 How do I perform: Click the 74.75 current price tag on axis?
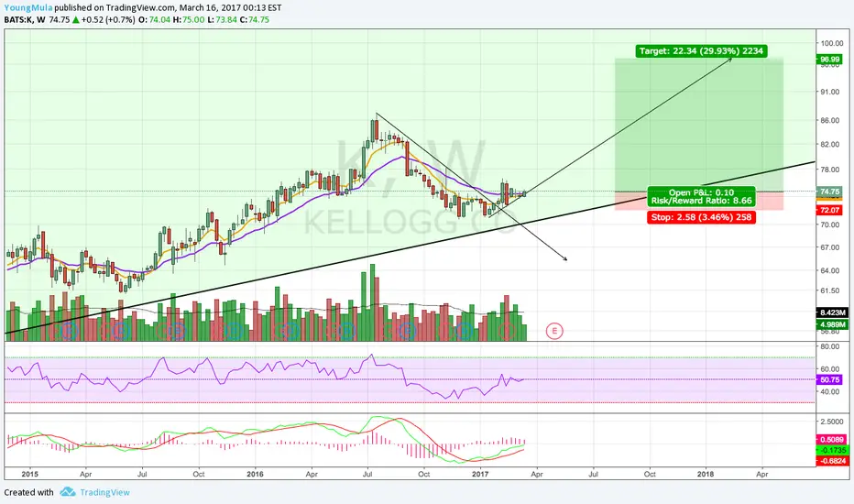click(829, 192)
